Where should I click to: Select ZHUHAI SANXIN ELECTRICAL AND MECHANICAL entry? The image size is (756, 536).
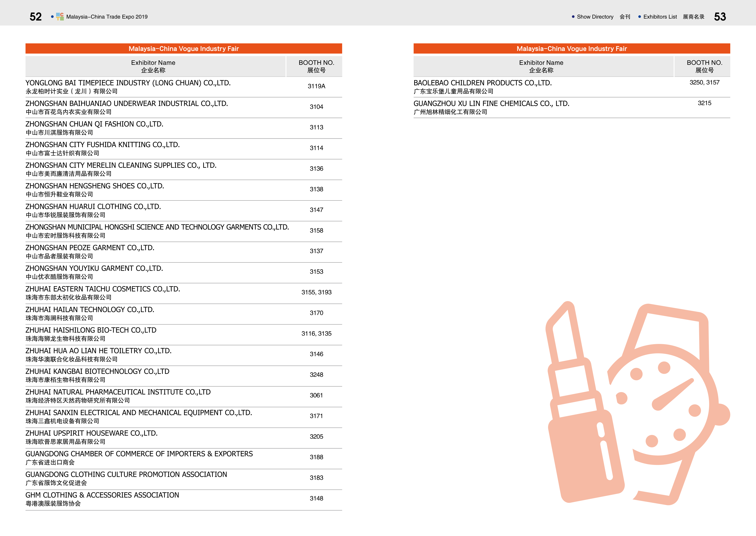[139, 417]
